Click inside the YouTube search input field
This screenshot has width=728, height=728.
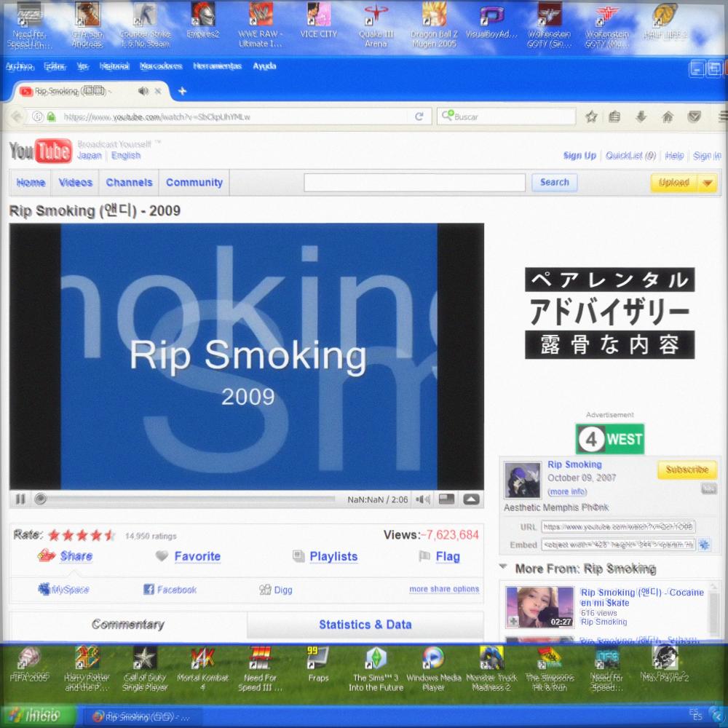click(415, 183)
